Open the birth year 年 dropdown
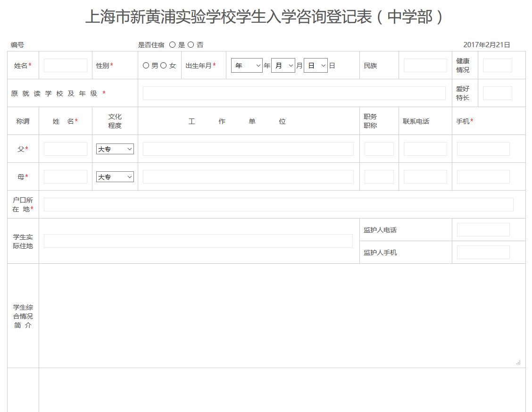This screenshot has width=532, height=412. pos(247,66)
